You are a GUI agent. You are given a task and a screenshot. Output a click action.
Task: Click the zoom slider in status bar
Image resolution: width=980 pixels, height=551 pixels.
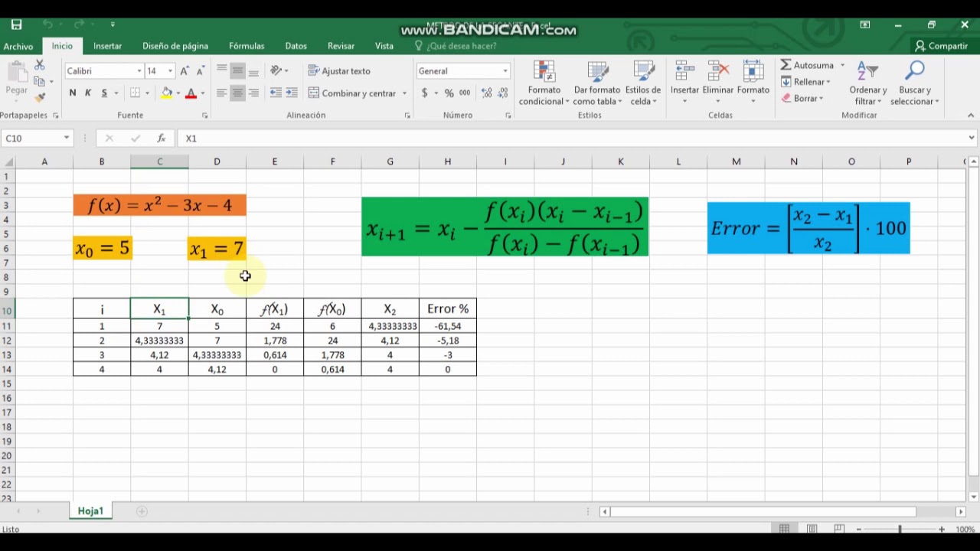click(900, 529)
